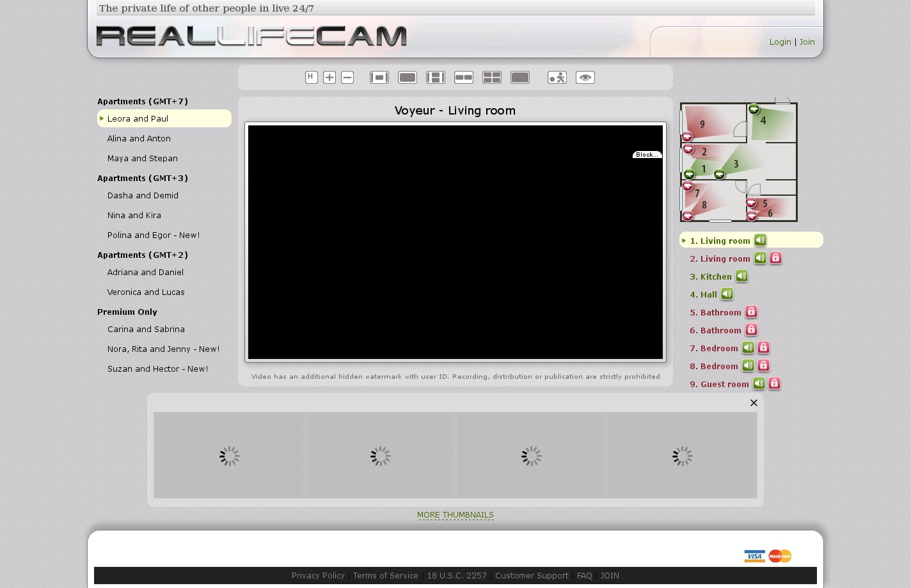911x588 pixels.
Task: Click the first loading thumbnail
Action: pyautogui.click(x=229, y=456)
